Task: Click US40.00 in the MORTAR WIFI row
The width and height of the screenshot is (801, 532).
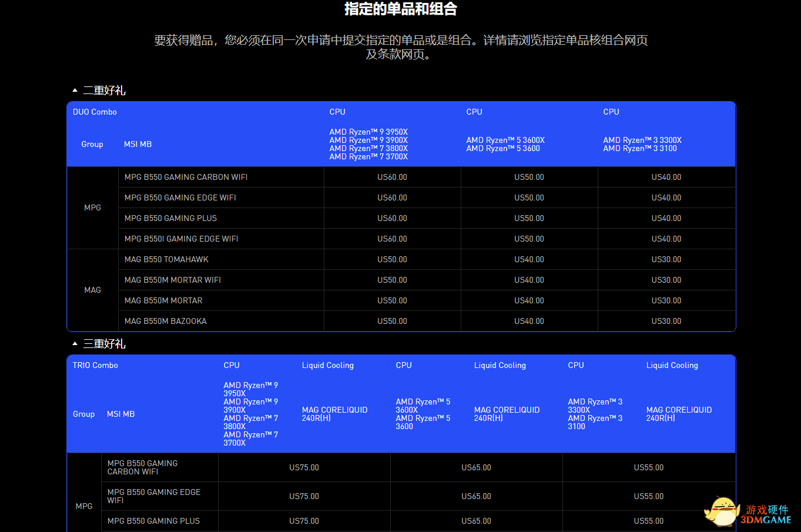Action: pyautogui.click(x=529, y=280)
